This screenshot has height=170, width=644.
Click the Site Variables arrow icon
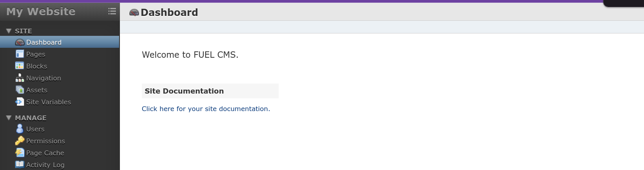(19, 102)
